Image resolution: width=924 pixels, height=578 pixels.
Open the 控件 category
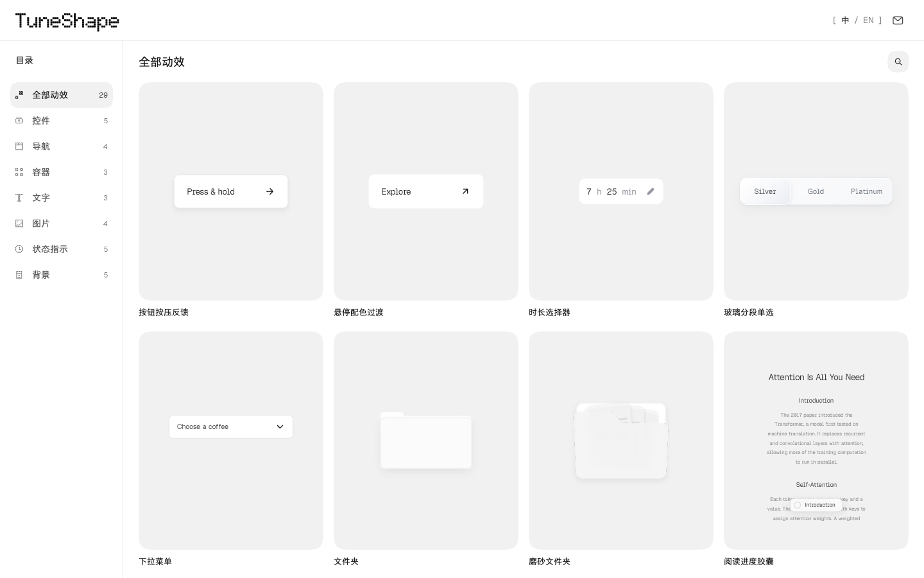coord(62,121)
